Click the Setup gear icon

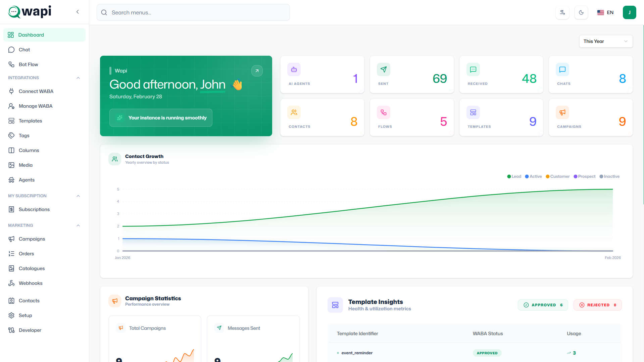click(x=11, y=315)
